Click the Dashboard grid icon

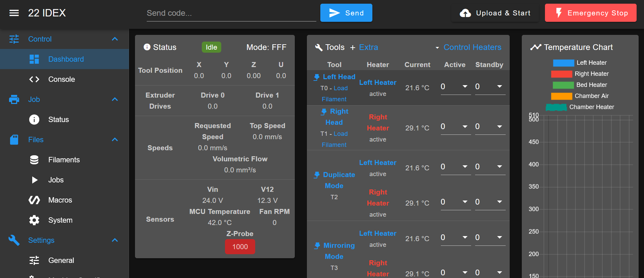point(34,59)
